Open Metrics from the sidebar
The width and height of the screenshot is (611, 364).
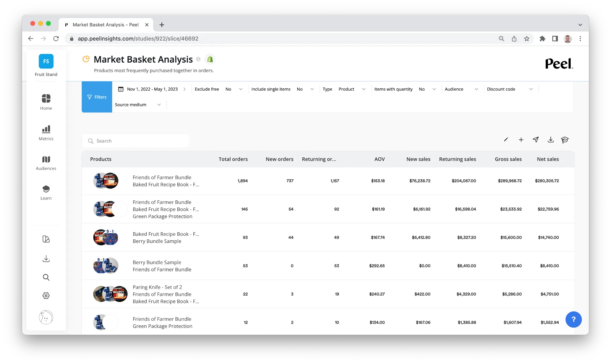[x=46, y=133]
